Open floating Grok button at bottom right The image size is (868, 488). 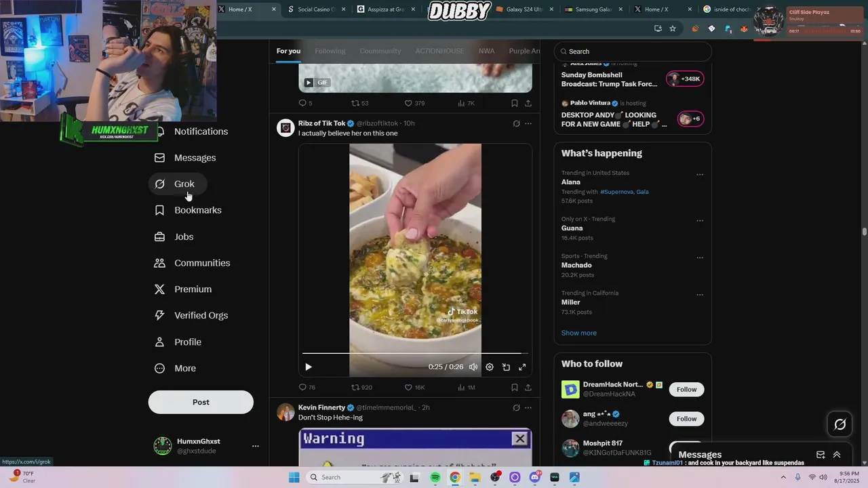point(840,424)
